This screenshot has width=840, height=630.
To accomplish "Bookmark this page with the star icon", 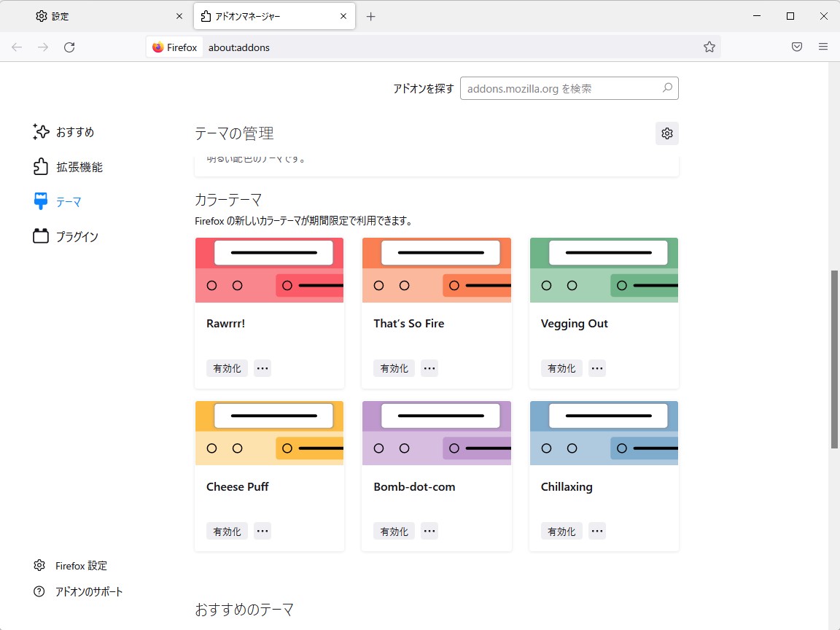I will click(x=709, y=47).
